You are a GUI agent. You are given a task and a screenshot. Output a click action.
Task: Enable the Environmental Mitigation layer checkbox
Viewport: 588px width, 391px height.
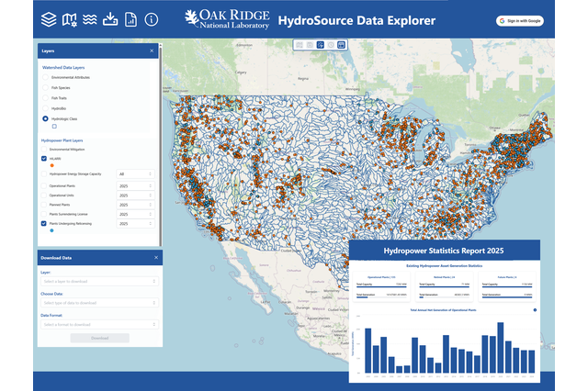44,150
